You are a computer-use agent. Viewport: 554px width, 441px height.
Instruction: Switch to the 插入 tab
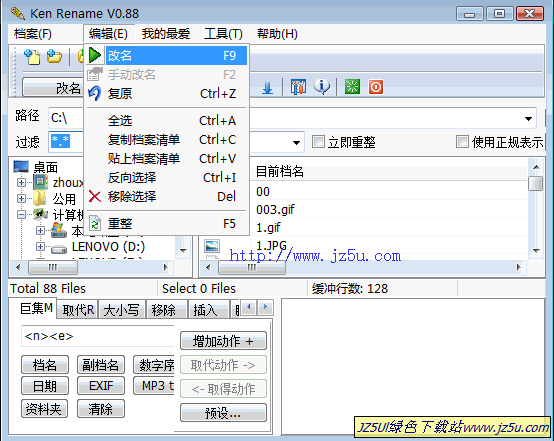(208, 310)
